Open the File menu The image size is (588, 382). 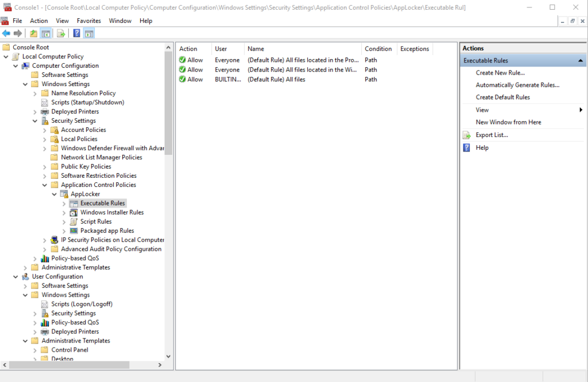17,21
